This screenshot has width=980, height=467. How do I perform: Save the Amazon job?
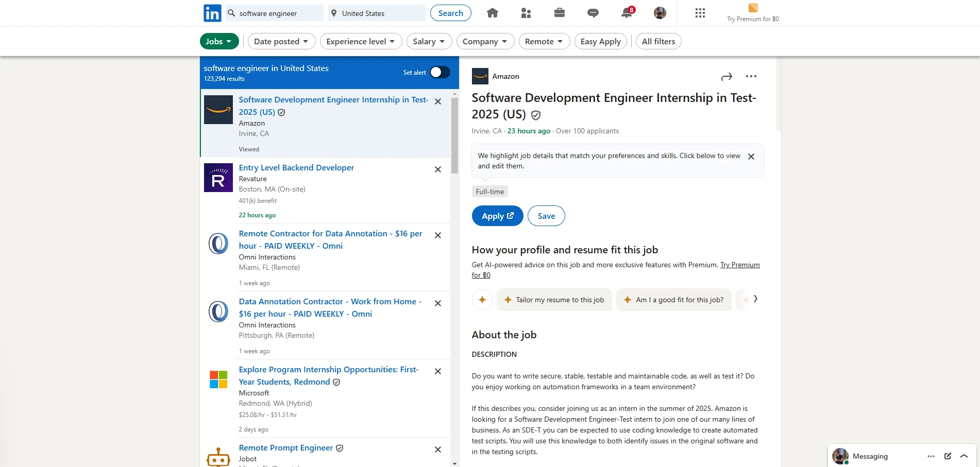click(546, 216)
